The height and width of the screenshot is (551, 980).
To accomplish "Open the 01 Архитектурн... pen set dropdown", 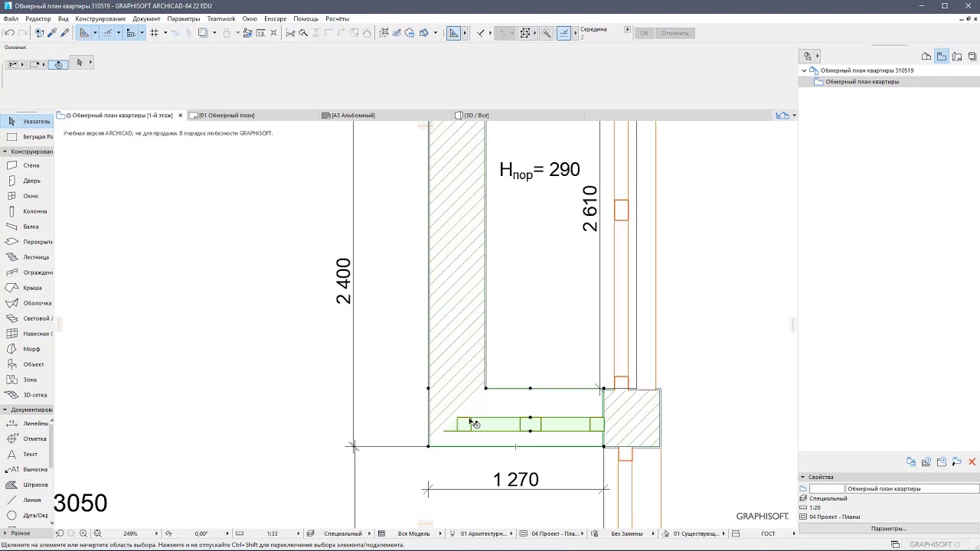I will tap(510, 533).
